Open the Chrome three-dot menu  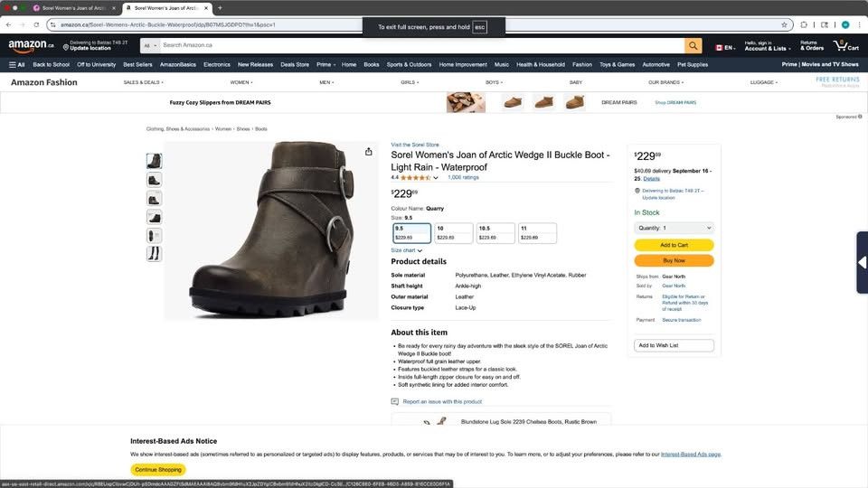[860, 25]
